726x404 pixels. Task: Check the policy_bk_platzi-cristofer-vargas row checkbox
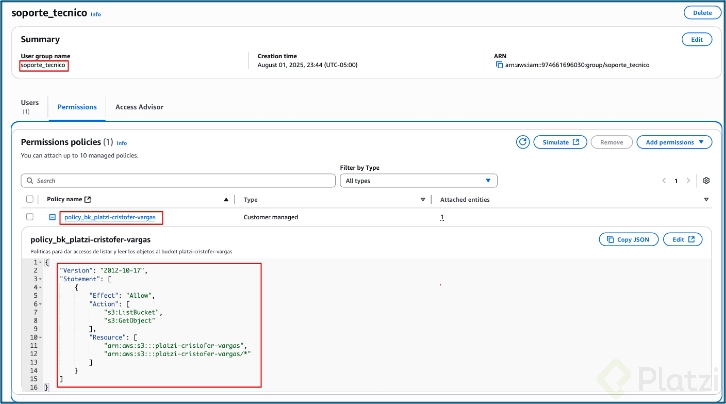coord(30,217)
